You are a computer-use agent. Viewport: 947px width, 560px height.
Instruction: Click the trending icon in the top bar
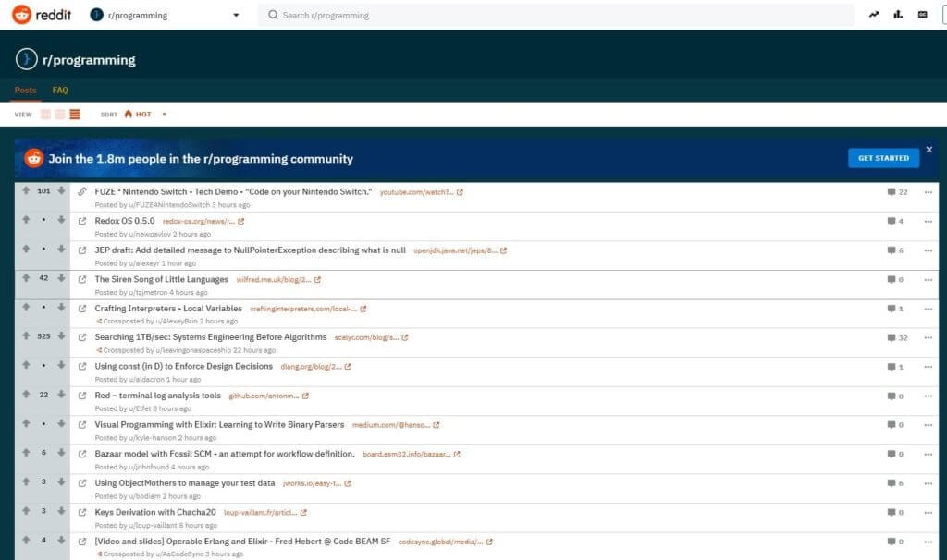874,14
